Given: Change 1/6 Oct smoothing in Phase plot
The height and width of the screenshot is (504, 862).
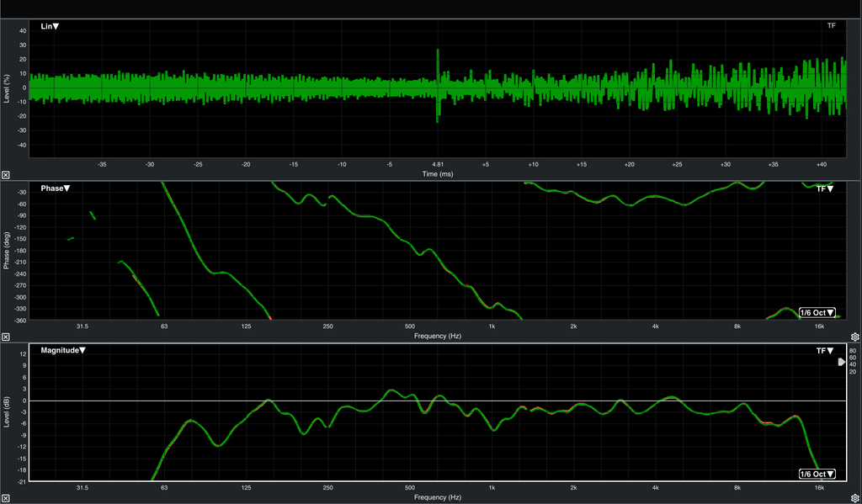Looking at the screenshot, I should [817, 312].
